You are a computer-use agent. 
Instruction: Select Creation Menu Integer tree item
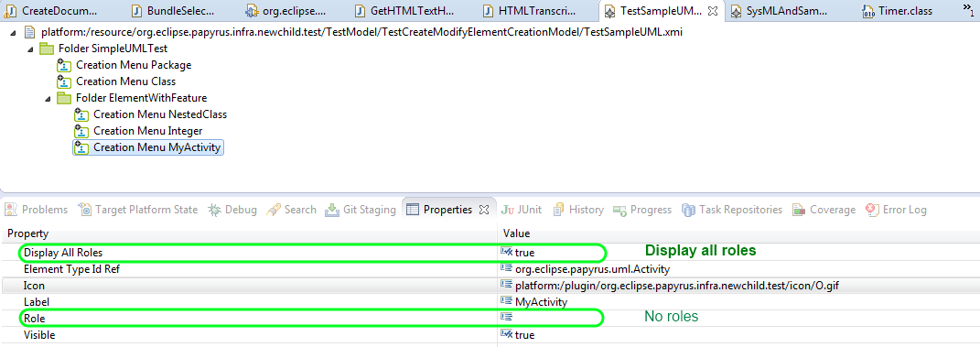147,131
